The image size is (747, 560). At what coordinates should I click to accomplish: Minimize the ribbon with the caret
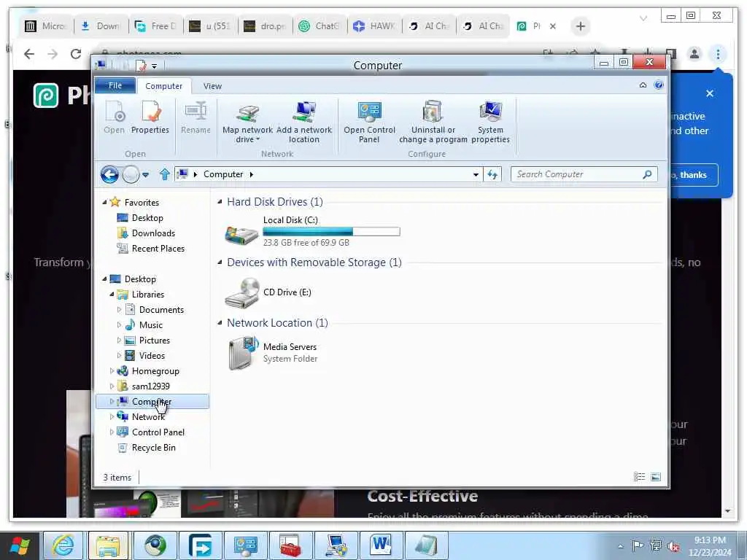point(643,85)
